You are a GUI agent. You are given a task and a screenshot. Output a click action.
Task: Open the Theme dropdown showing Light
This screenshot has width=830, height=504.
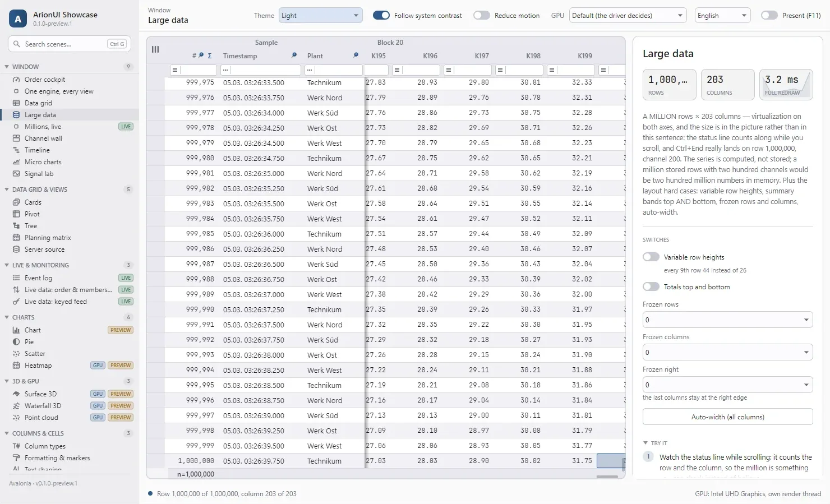[321, 16]
